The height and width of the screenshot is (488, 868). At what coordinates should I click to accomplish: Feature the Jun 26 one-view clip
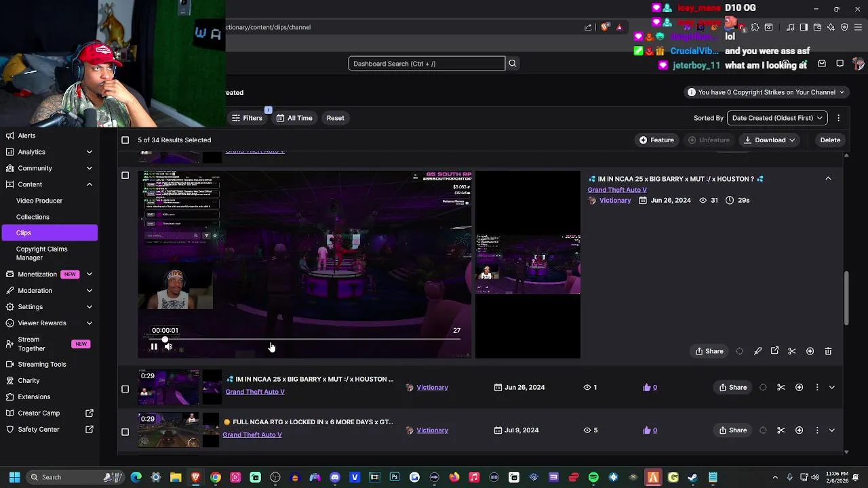pos(799,387)
